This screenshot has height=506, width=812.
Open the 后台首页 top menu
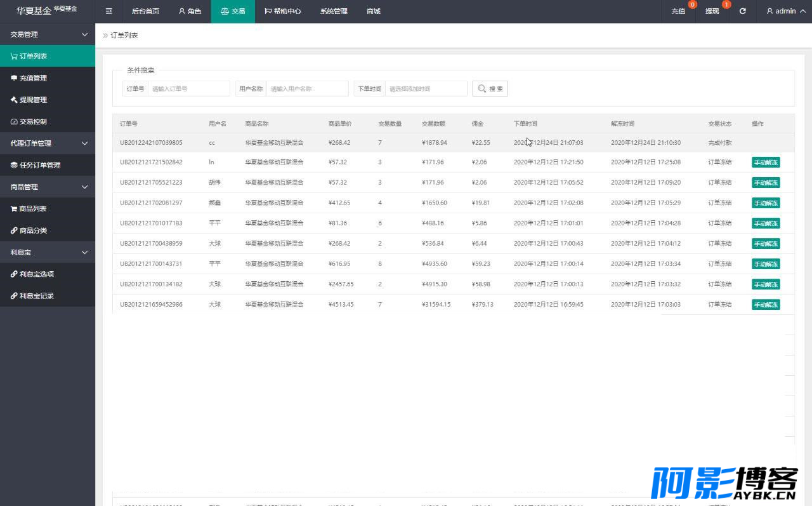pos(145,11)
